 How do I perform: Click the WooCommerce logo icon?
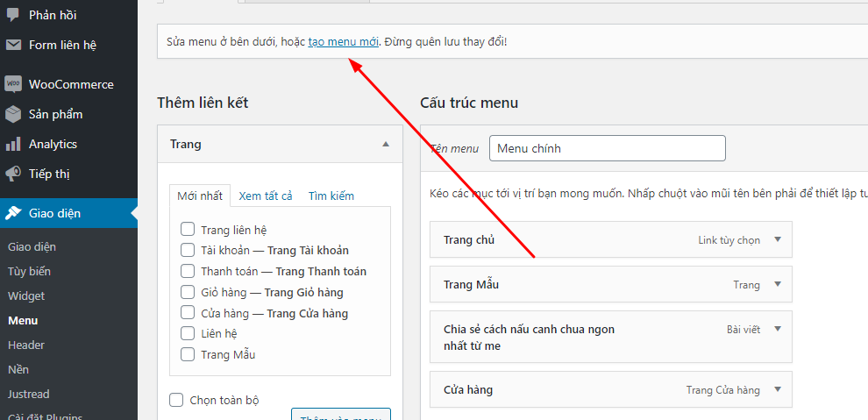[x=13, y=84]
